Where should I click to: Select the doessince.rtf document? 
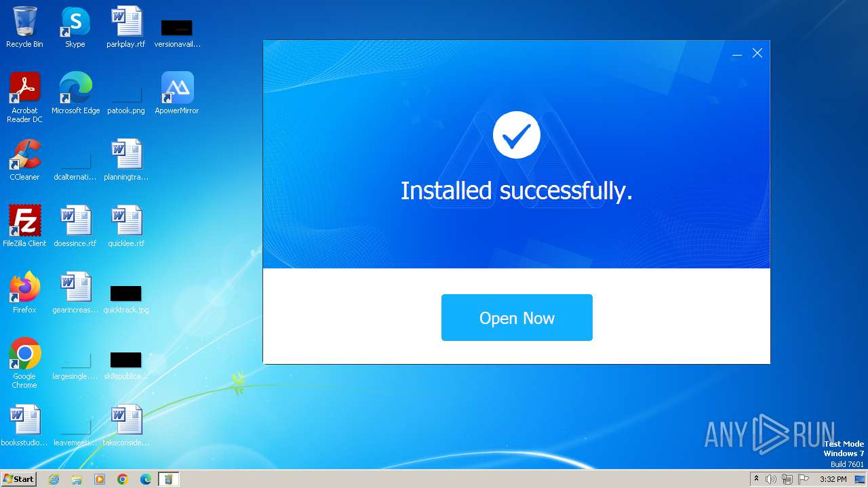click(x=75, y=226)
